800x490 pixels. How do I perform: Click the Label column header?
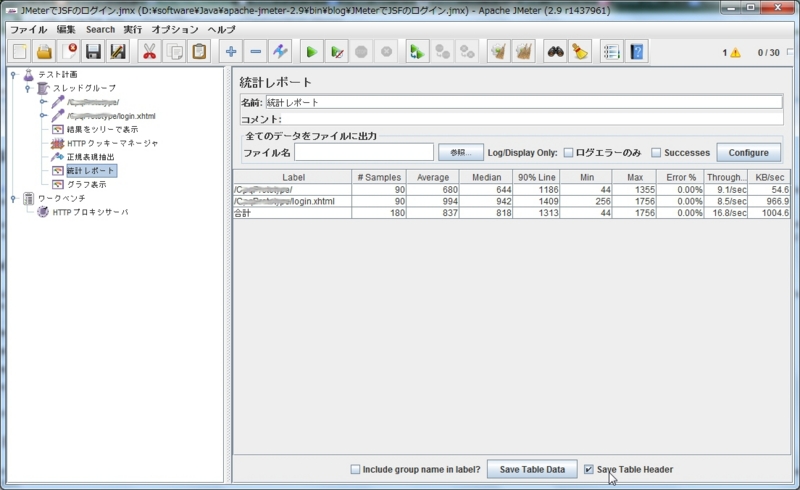coord(293,177)
